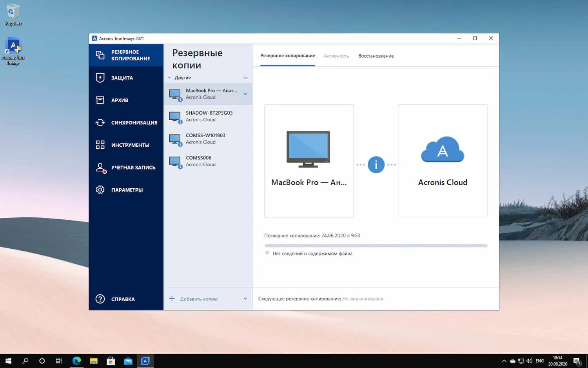Open Acronis True Image from the taskbar
This screenshot has height=368, width=588.
coord(145,361)
